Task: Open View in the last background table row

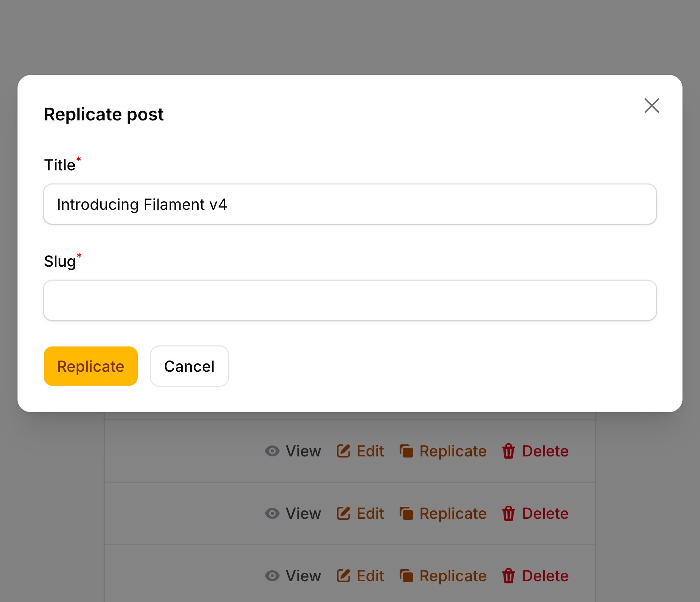Action: tap(293, 576)
